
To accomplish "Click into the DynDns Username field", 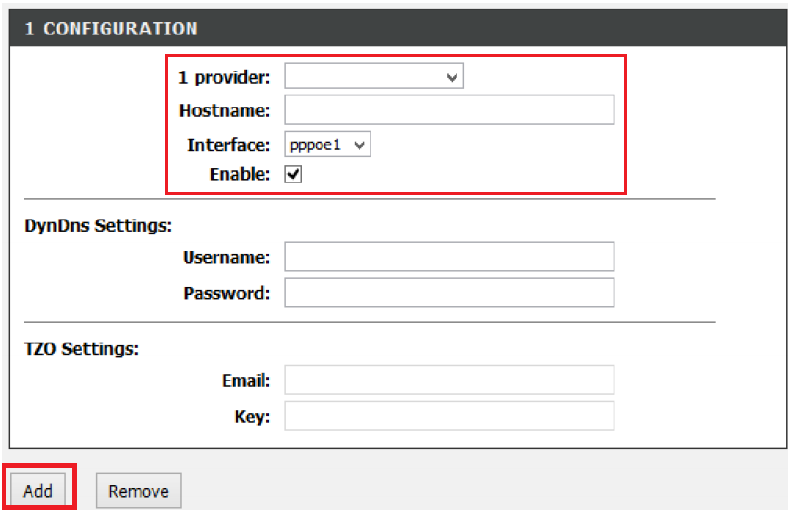I will pyautogui.click(x=449, y=257).
